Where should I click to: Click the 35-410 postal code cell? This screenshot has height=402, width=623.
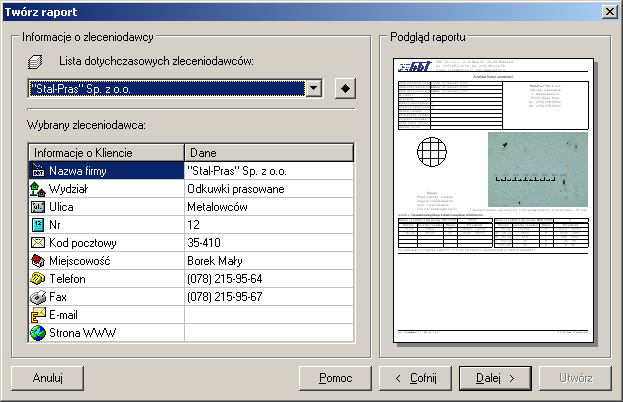(269, 243)
